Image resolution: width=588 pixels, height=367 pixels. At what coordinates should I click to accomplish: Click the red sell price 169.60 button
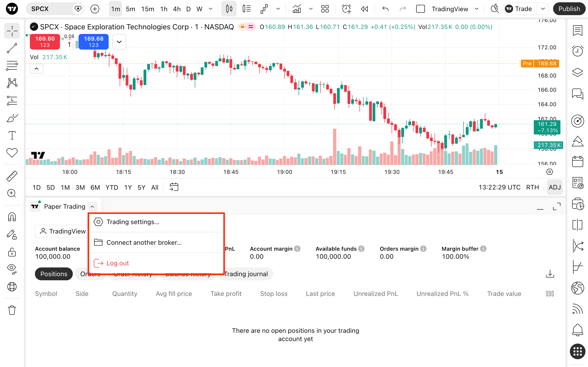coord(45,42)
